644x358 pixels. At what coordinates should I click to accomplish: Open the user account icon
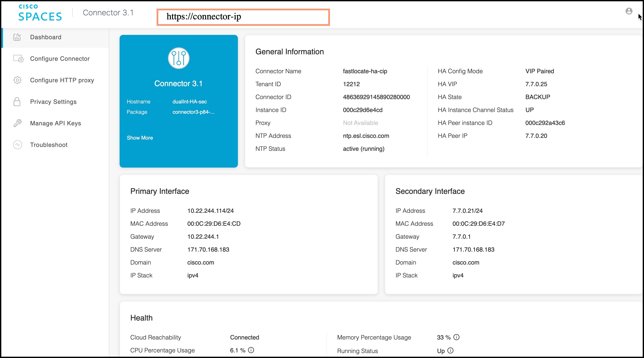click(x=629, y=11)
